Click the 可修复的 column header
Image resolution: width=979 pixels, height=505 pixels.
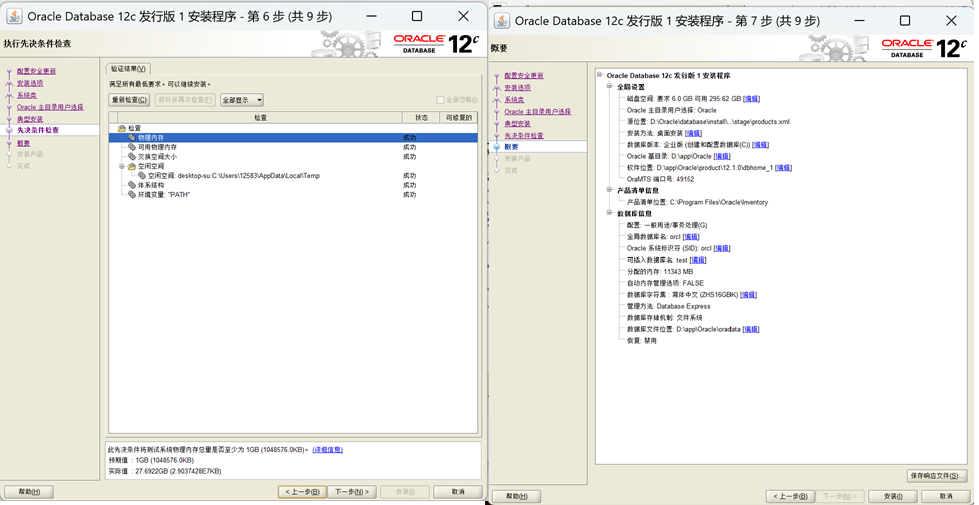coord(459,117)
